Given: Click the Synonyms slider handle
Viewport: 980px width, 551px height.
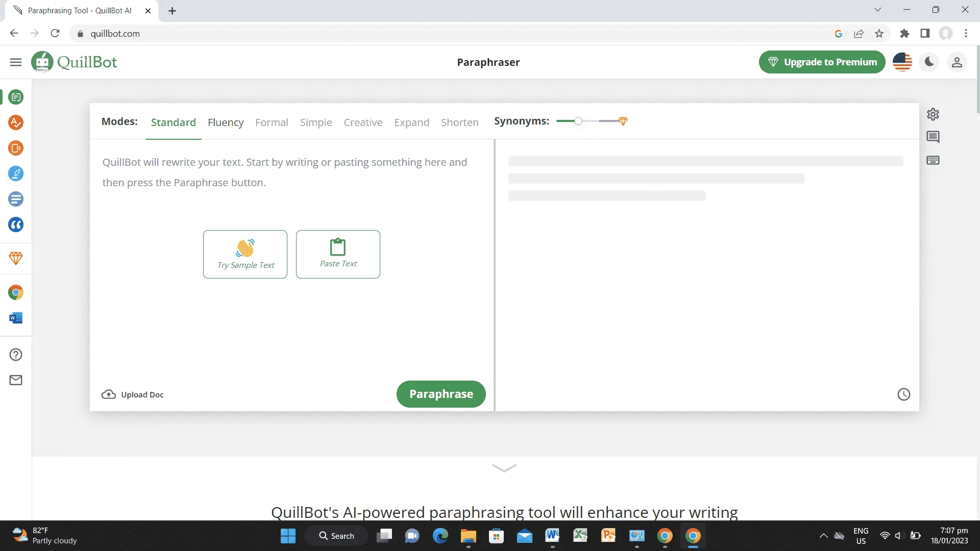Looking at the screenshot, I should click(578, 121).
